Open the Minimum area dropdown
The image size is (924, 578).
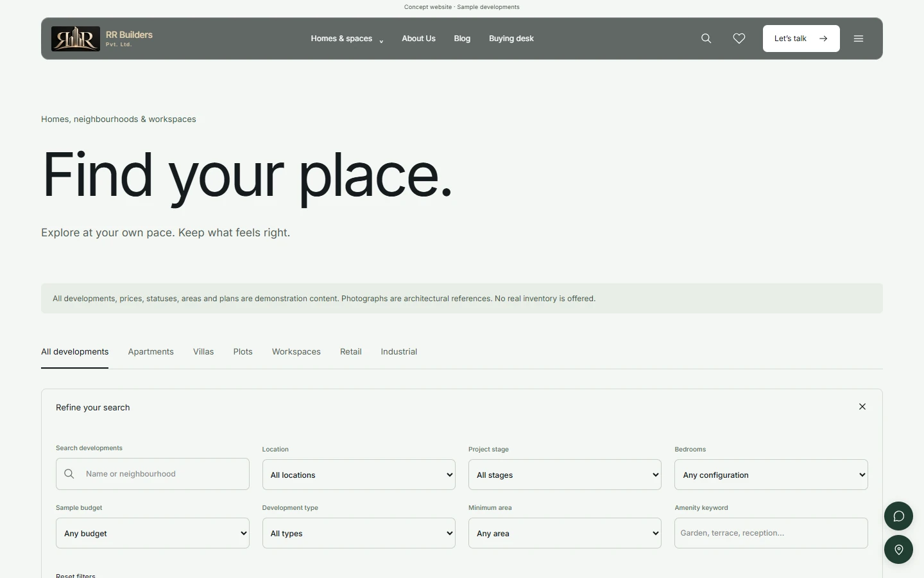565,533
